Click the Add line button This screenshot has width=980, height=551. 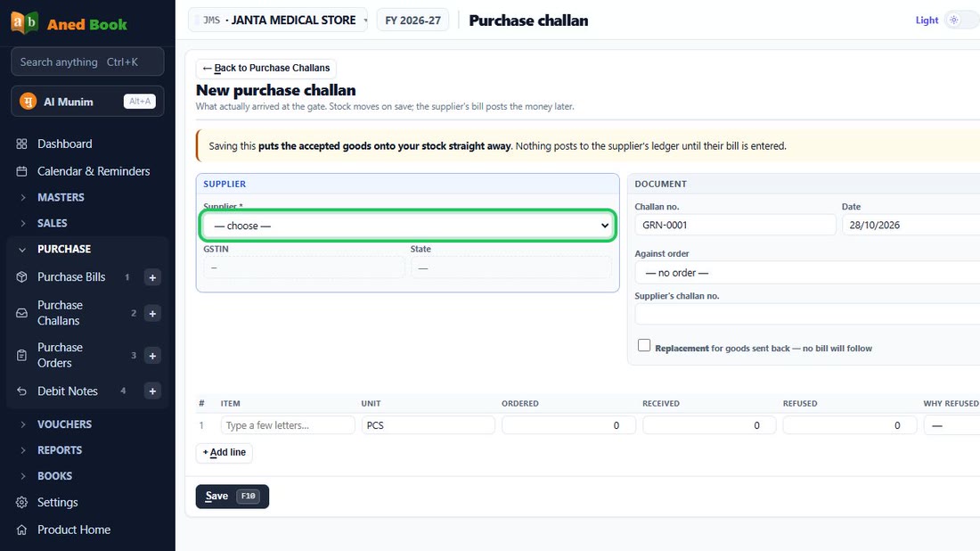click(x=224, y=452)
